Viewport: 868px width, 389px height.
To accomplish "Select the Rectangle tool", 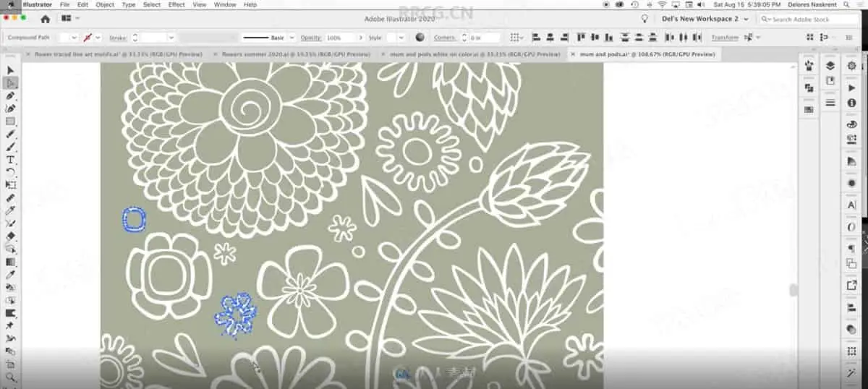I will tap(11, 121).
